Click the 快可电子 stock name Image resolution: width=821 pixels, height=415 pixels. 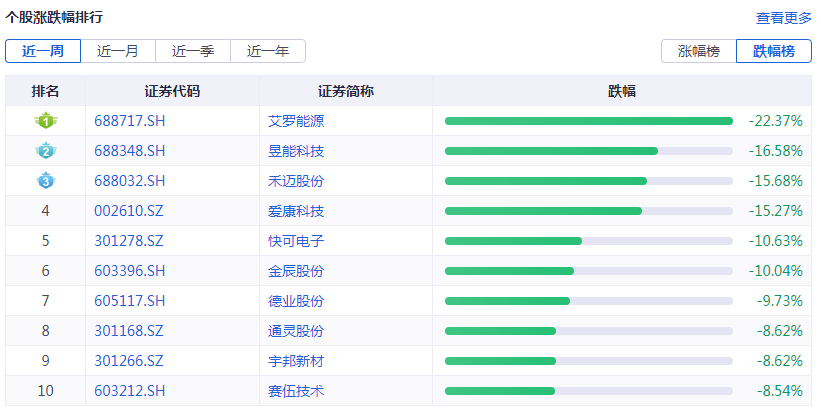pos(296,241)
